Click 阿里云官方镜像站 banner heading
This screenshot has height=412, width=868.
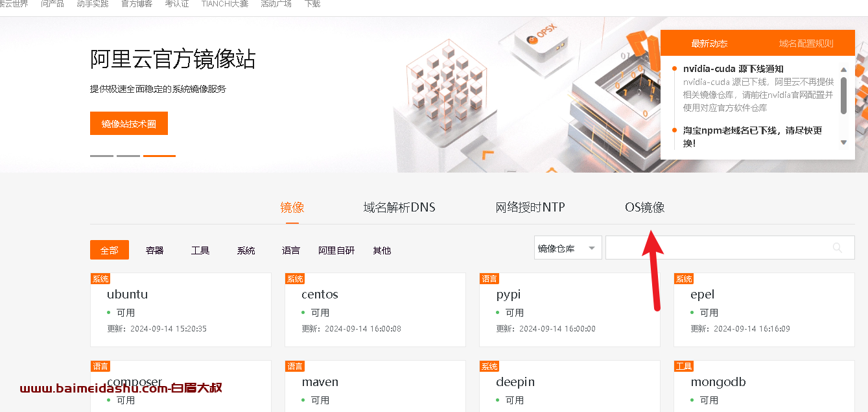[x=173, y=59]
